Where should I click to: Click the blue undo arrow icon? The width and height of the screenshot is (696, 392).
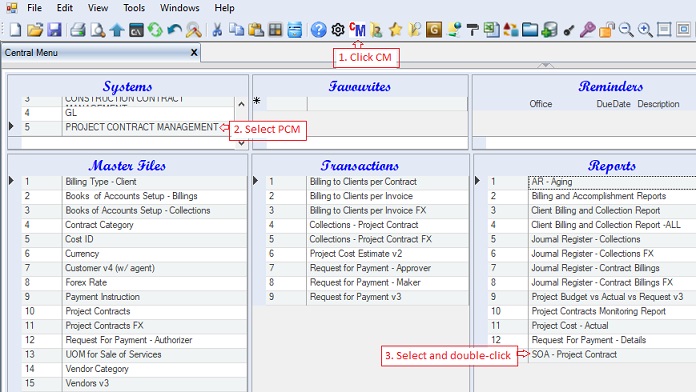(174, 30)
